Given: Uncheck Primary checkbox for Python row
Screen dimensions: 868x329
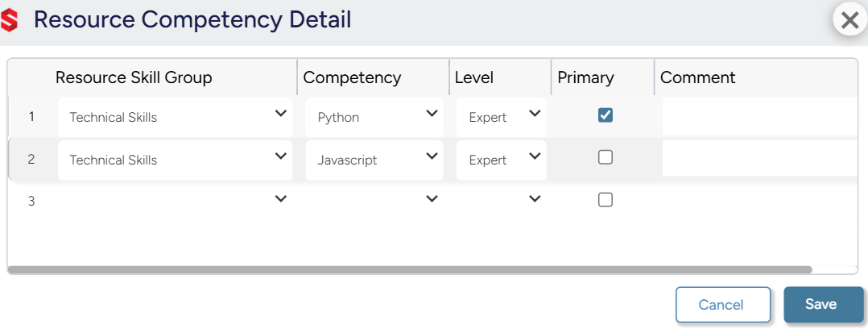Looking at the screenshot, I should click(x=606, y=115).
